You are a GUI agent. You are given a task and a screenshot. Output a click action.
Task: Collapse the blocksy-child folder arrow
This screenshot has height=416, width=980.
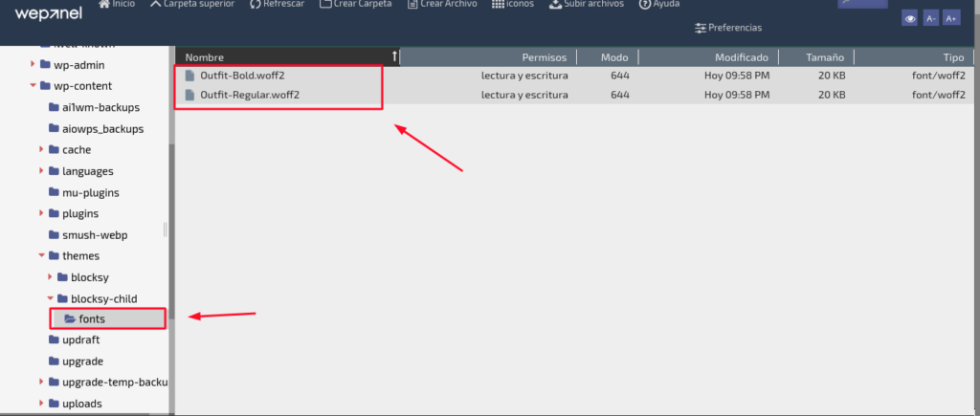[50, 298]
